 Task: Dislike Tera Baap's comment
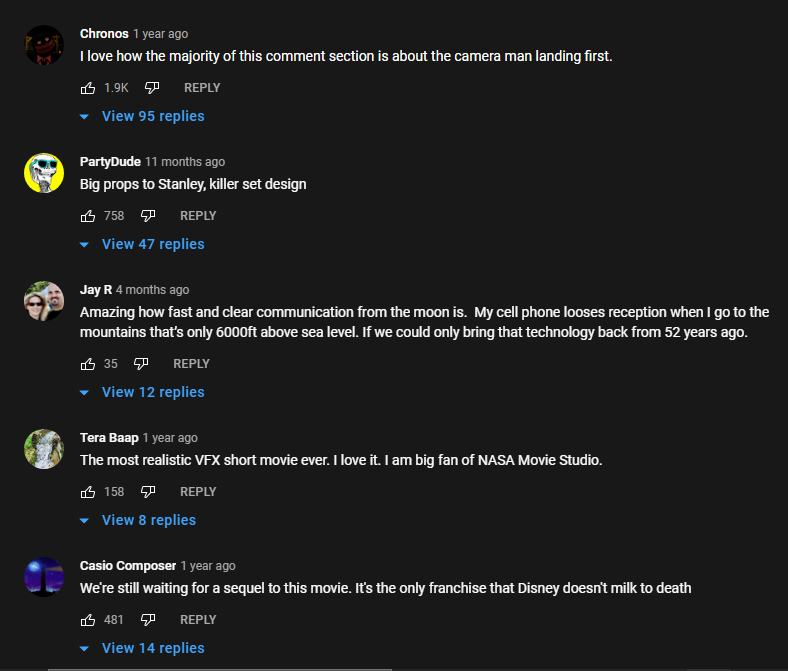coord(148,492)
